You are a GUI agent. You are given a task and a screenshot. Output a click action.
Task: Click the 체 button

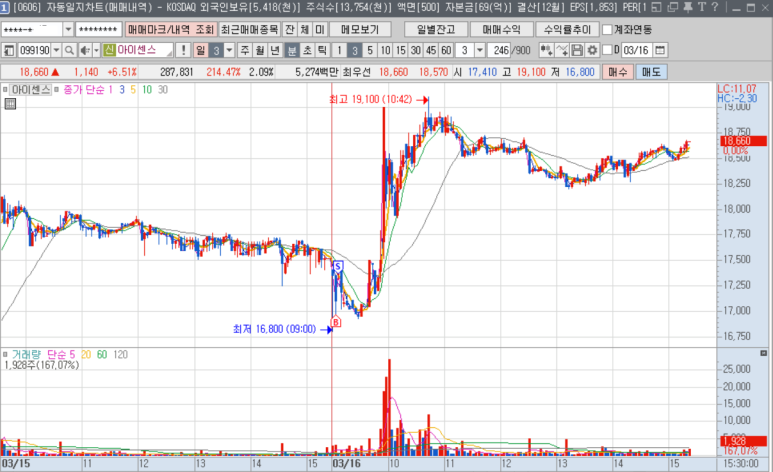(x=305, y=30)
